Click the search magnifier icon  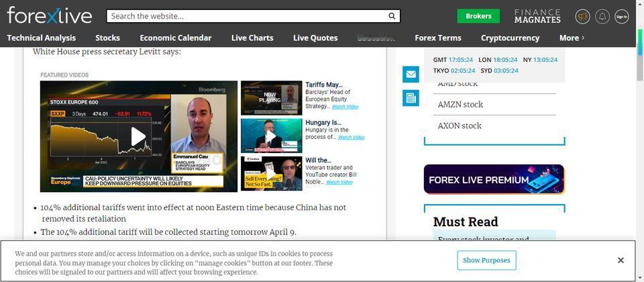pos(392,16)
